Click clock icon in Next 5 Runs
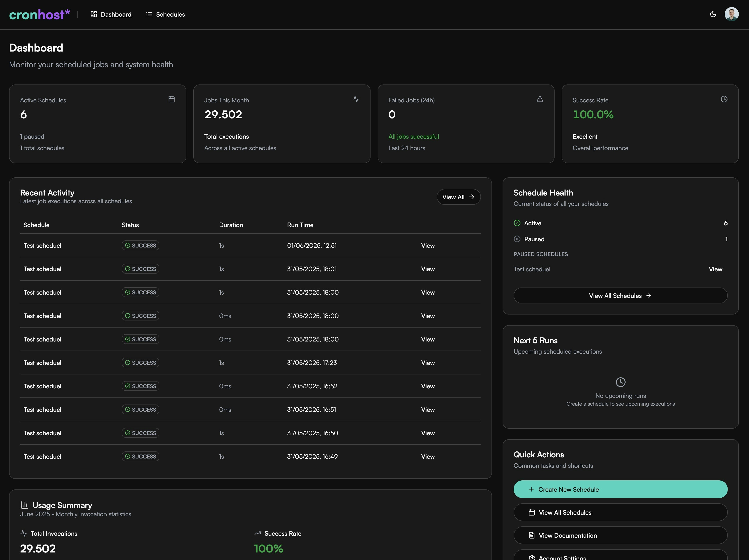 click(x=620, y=382)
